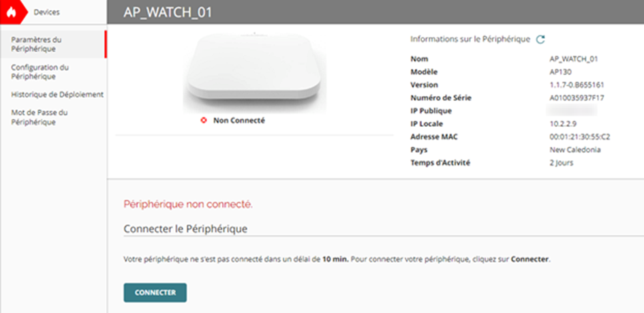Open Mot de Passe du Périphérique
The image size is (644, 313).
[40, 117]
